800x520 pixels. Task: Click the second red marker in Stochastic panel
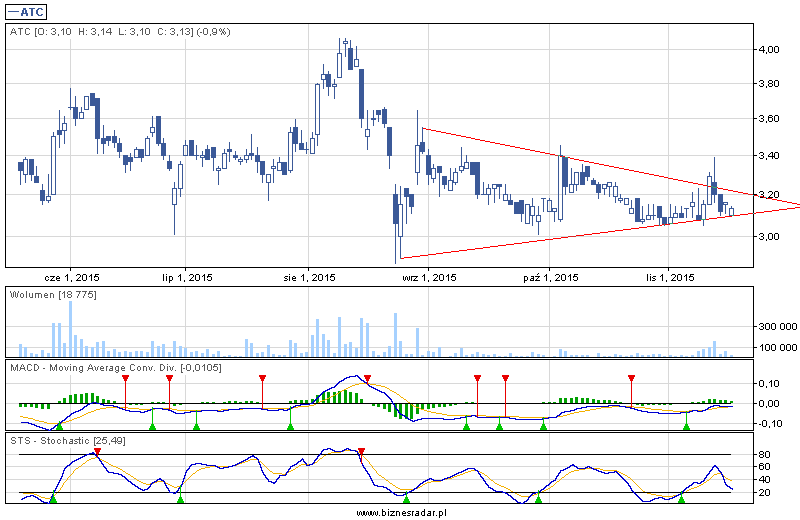(x=361, y=452)
